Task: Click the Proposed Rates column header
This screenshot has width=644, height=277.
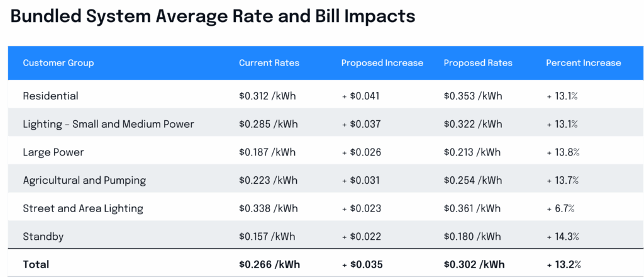Action: click(478, 63)
